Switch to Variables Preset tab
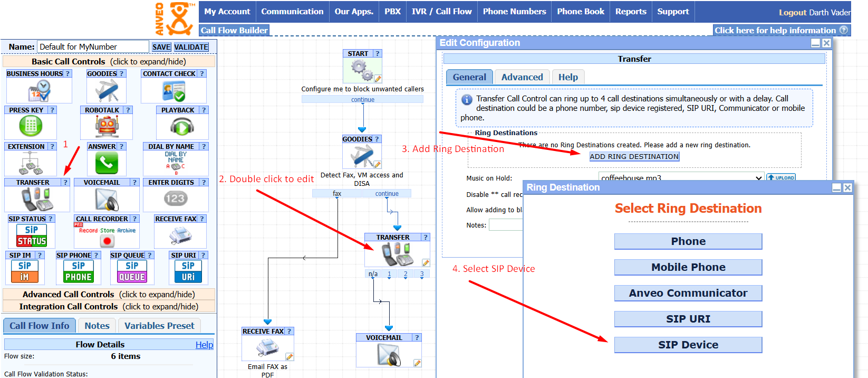Image resolution: width=868 pixels, height=378 pixels. point(159,326)
